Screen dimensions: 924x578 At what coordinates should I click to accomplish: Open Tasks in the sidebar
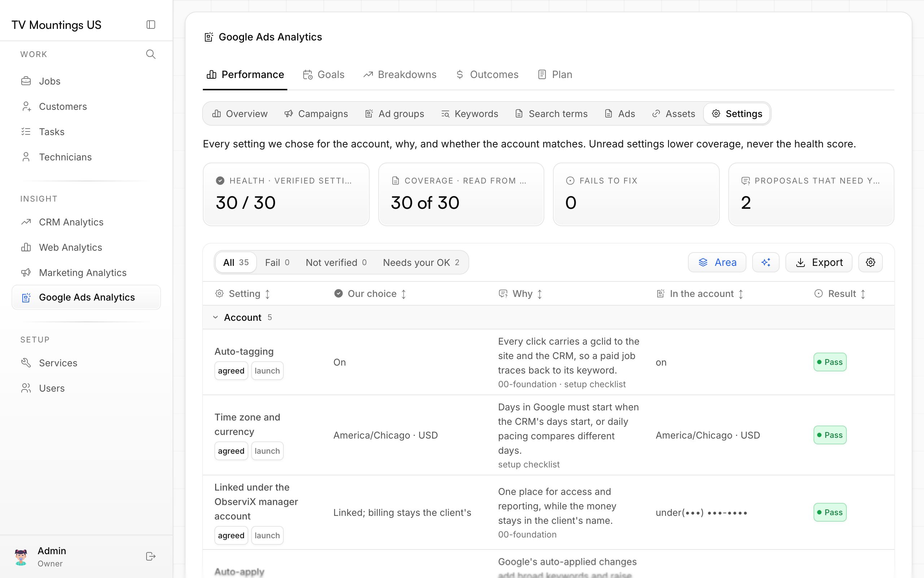click(86, 131)
